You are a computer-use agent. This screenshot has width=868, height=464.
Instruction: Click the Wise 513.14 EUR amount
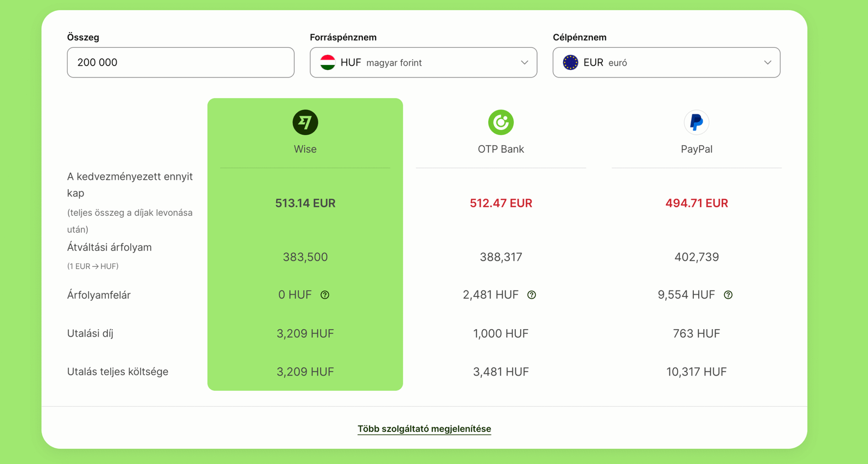[305, 203]
